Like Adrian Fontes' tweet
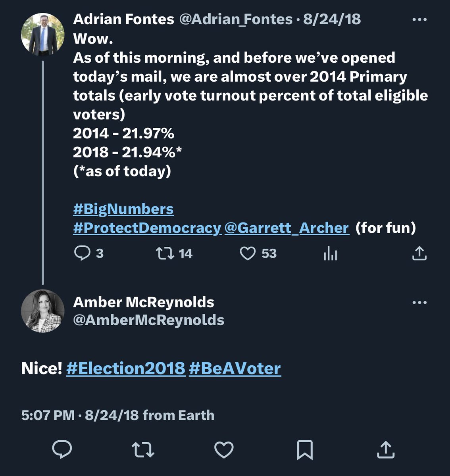Image resolution: width=450 pixels, height=476 pixels. point(248,253)
